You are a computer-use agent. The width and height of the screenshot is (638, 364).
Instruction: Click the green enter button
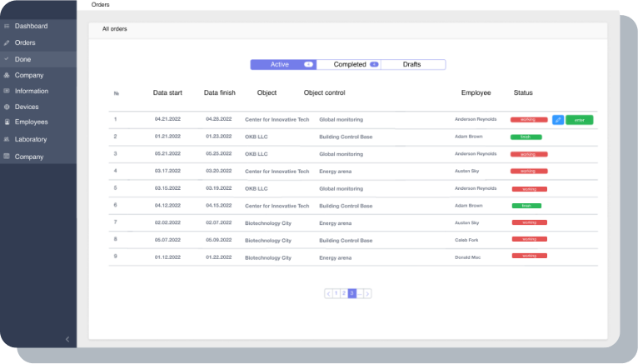click(580, 120)
